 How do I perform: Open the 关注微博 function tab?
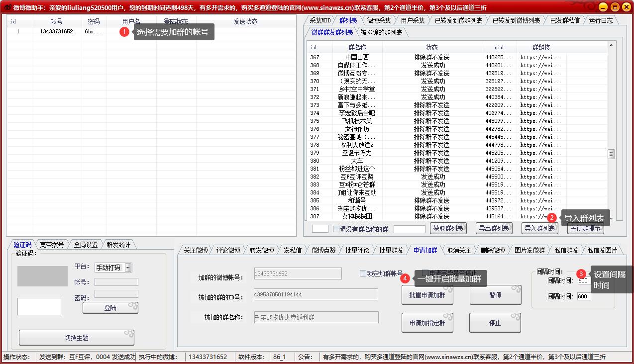click(196, 250)
